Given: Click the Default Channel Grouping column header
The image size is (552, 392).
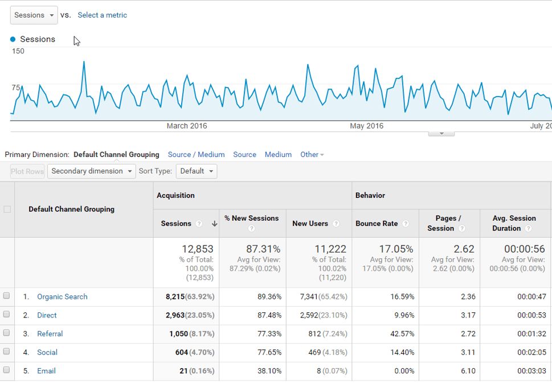Looking at the screenshot, I should click(71, 209).
